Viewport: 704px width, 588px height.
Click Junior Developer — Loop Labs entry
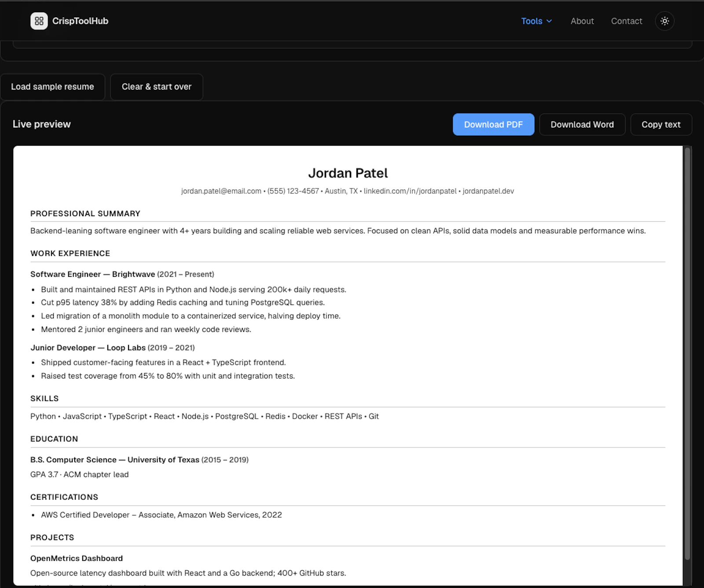(113, 348)
